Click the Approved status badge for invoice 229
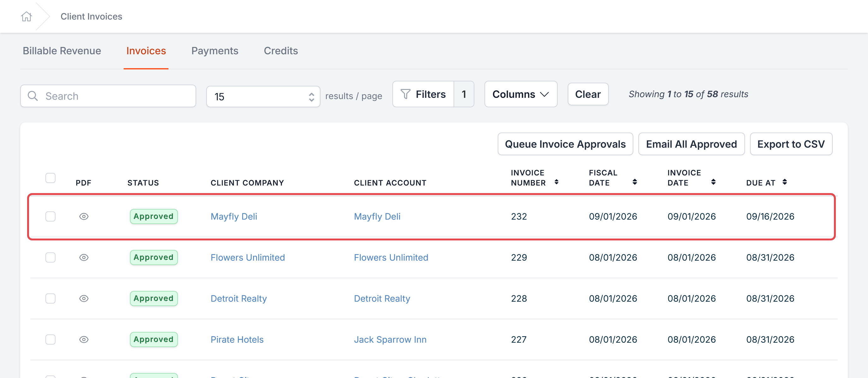This screenshot has height=378, width=868. 154,257
